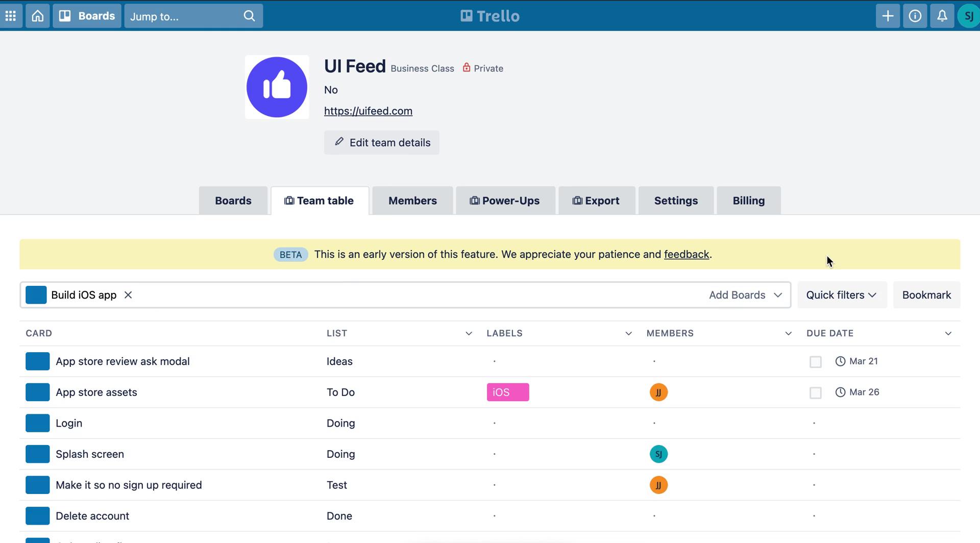The height and width of the screenshot is (543, 980).
Task: Open the apps grid menu
Action: (11, 16)
